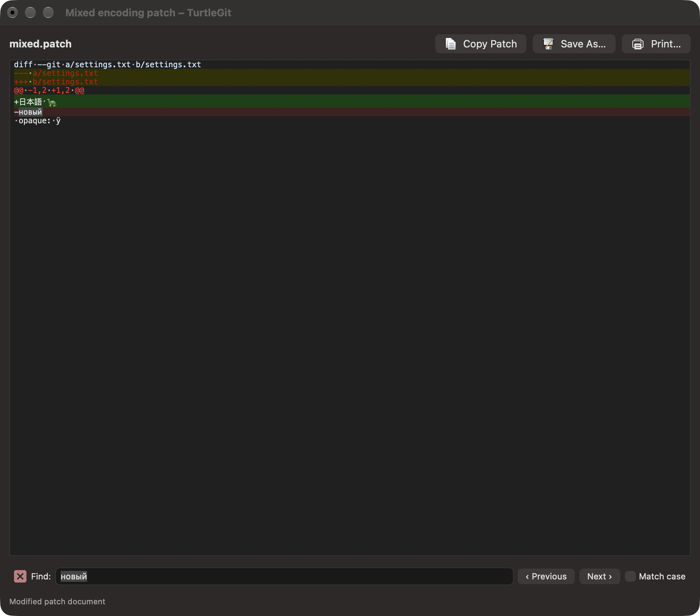700x616 pixels.
Task: Click the 'Find:' label
Action: (x=41, y=576)
